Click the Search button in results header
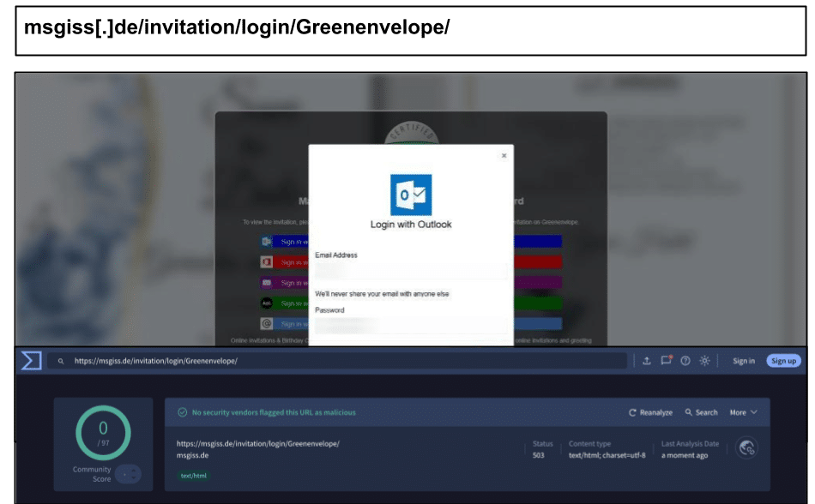Image resolution: width=815 pixels, height=504 pixels. coord(701,412)
